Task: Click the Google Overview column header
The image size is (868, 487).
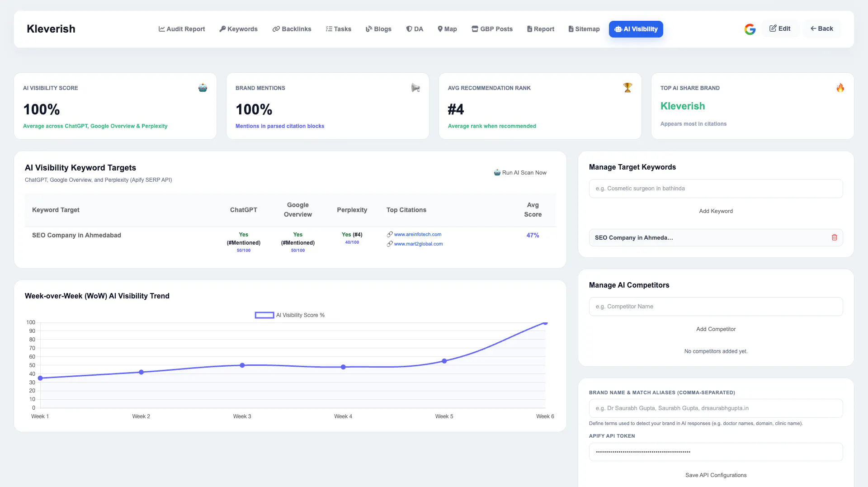Action: pyautogui.click(x=298, y=210)
